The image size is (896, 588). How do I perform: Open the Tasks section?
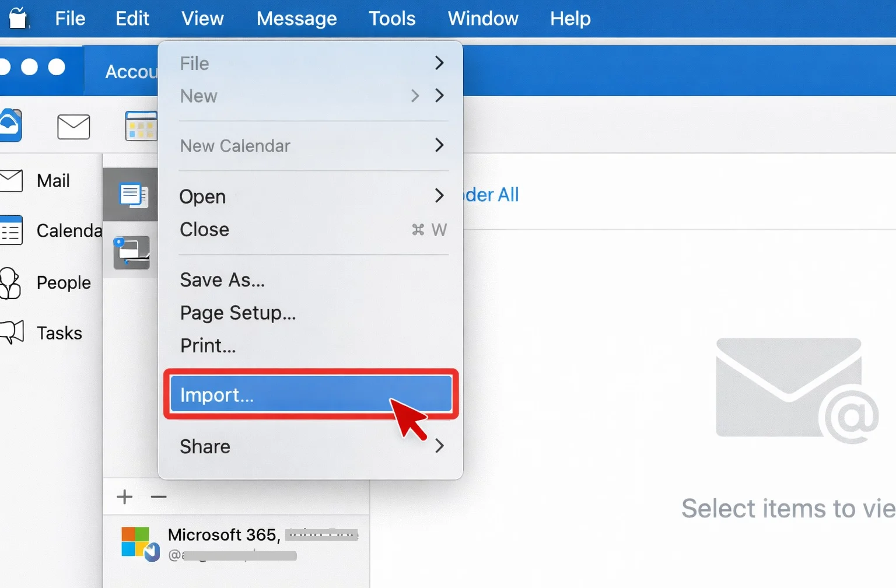pos(58,332)
